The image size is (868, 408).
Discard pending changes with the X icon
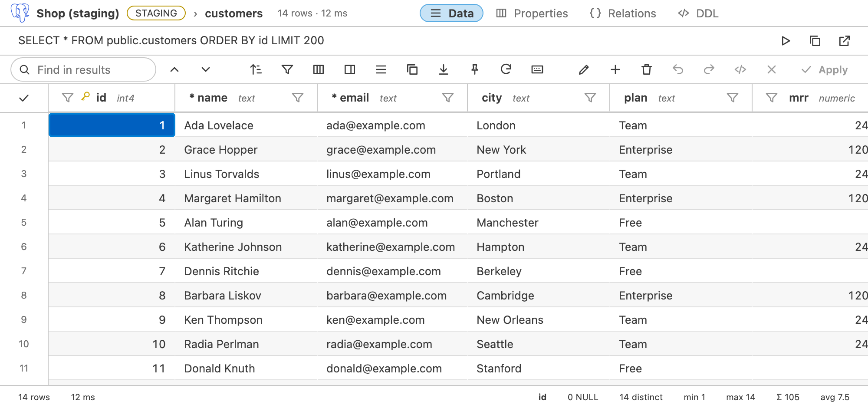(x=772, y=69)
